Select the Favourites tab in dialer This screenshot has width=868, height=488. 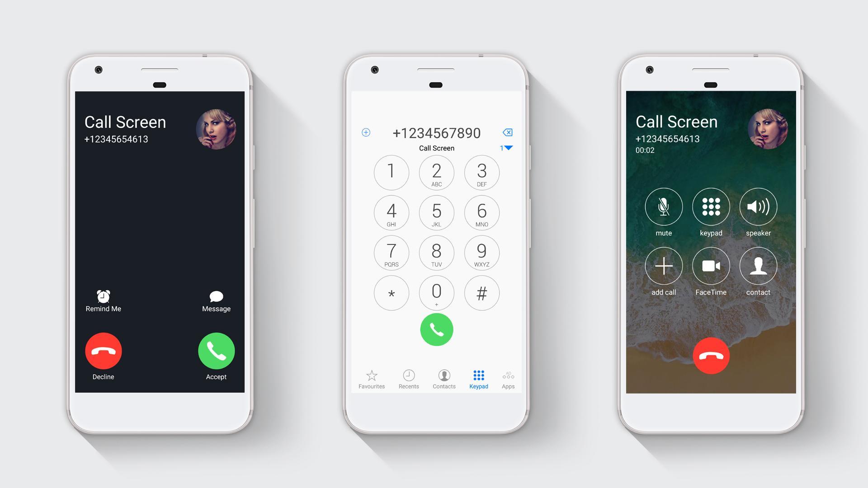371,378
